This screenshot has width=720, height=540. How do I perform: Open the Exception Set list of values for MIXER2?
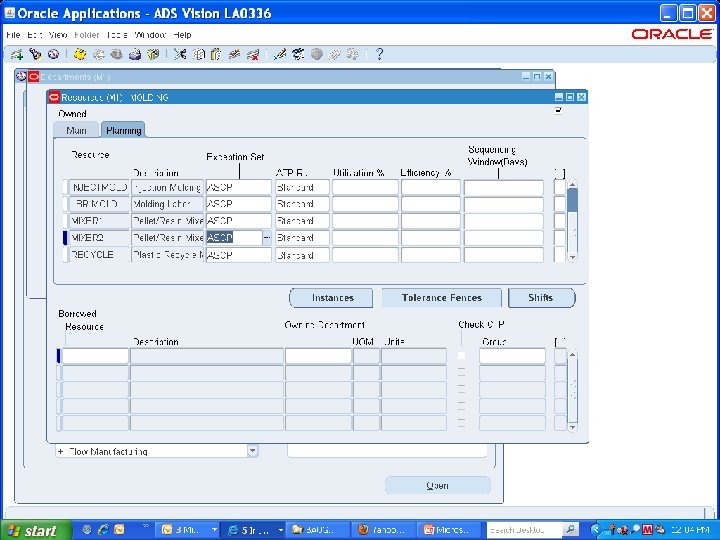click(267, 238)
